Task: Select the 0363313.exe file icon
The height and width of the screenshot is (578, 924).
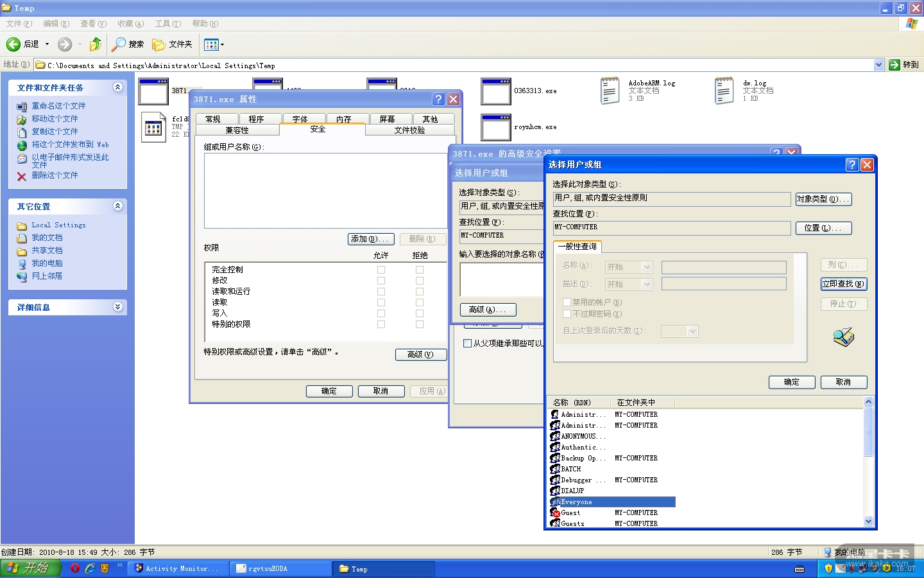Action: (496, 91)
